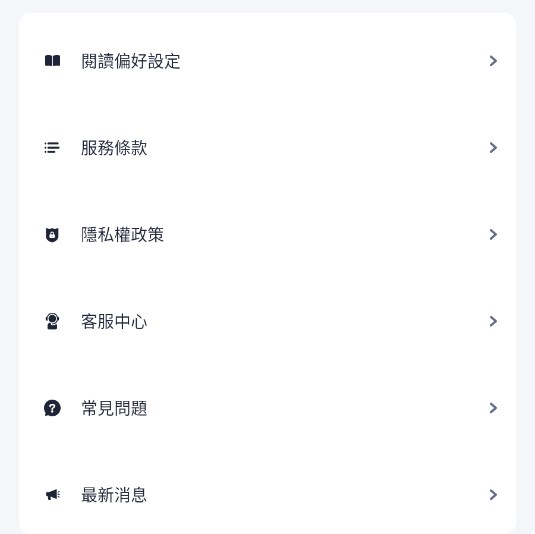The image size is (535, 534).
Task: Expand 閱讀偏好設定 using its right chevron
Action: tap(493, 61)
